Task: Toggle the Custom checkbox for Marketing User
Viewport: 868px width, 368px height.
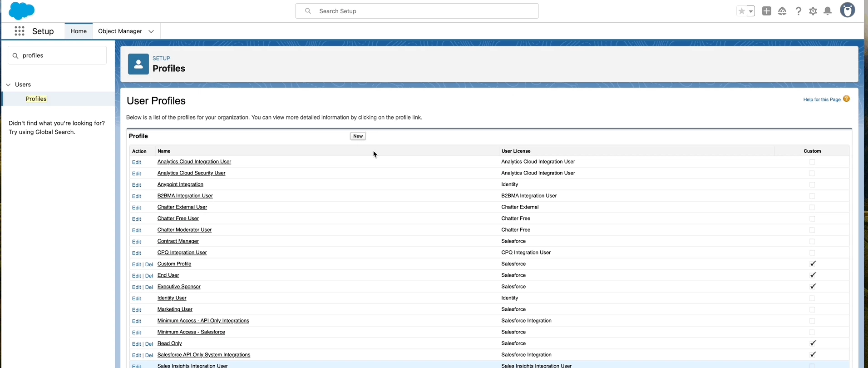Action: pyautogui.click(x=812, y=309)
